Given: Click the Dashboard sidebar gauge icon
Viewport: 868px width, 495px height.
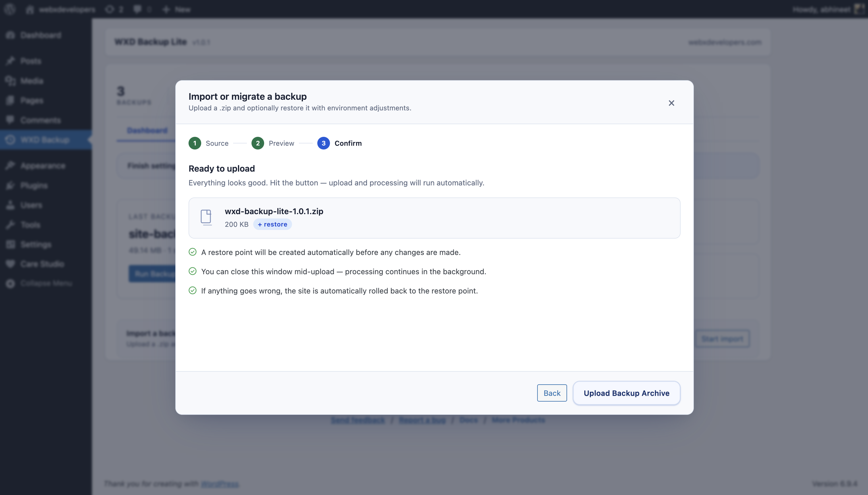Looking at the screenshot, I should pos(11,35).
